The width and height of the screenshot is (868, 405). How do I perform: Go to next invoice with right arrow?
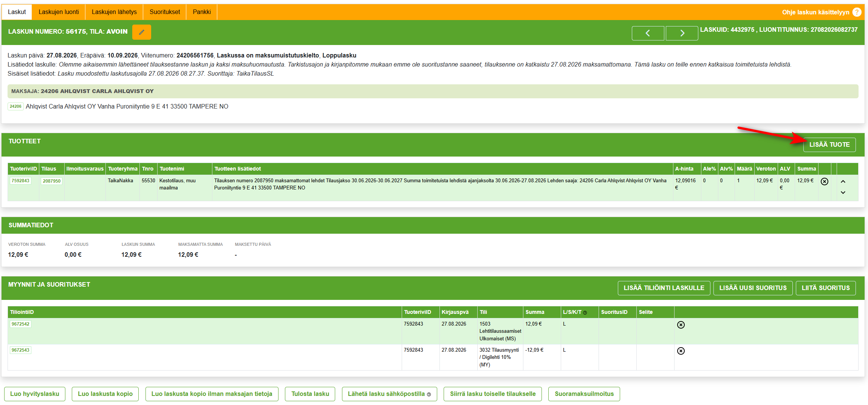coord(682,33)
